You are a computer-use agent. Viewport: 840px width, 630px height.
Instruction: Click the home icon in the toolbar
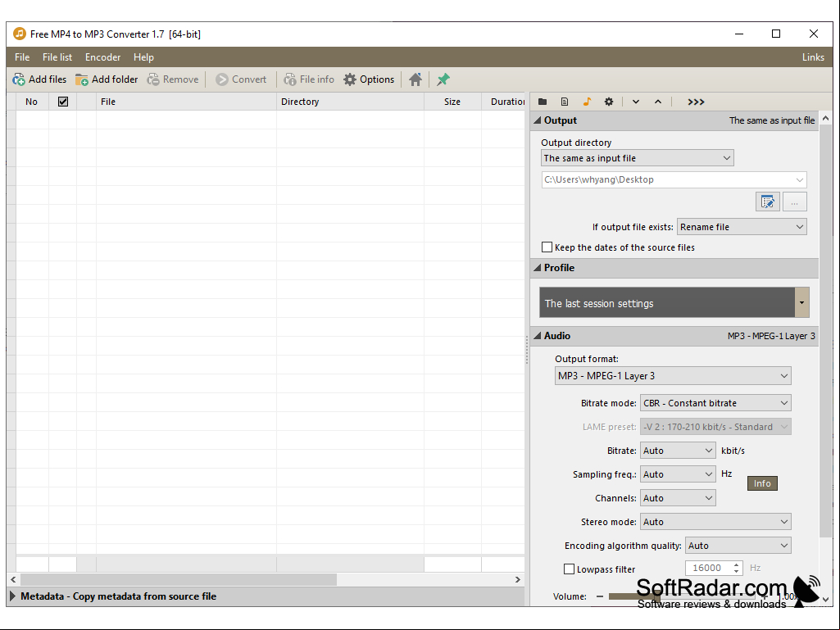pyautogui.click(x=415, y=79)
